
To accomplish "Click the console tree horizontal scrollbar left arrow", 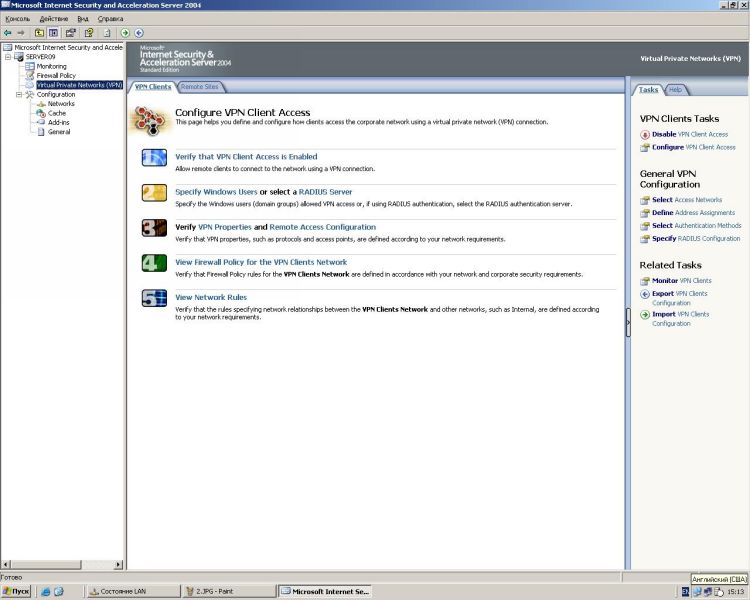I will tap(6, 565).
